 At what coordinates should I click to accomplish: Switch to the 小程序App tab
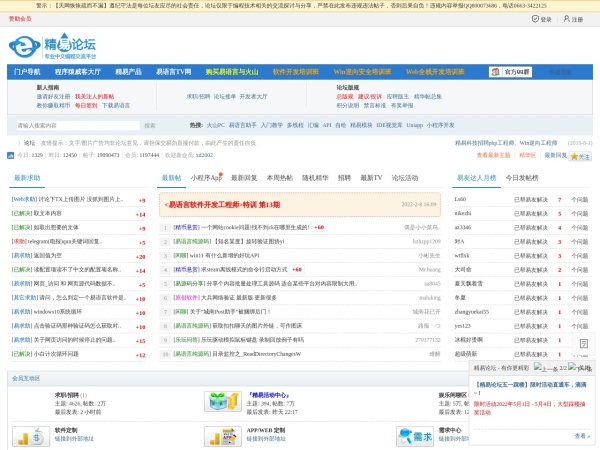[x=206, y=177]
